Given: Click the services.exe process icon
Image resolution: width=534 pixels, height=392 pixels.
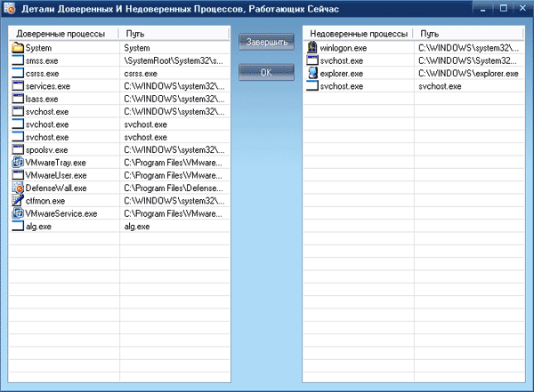Looking at the screenshot, I should [18, 86].
